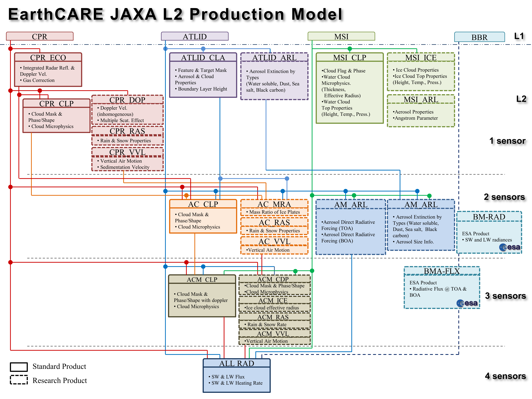This screenshot has height=399, width=532.
Task: Click 'Ice Cloud Top Properties' in MSI_ICE
Action: click(x=420, y=76)
